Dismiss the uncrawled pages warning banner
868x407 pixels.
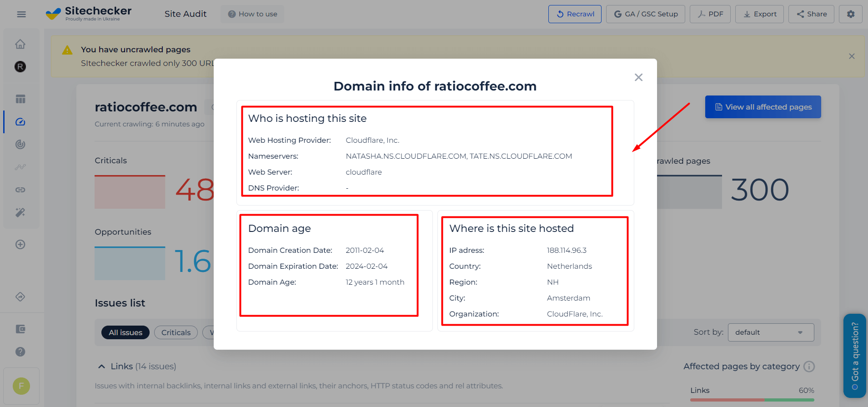[852, 56]
